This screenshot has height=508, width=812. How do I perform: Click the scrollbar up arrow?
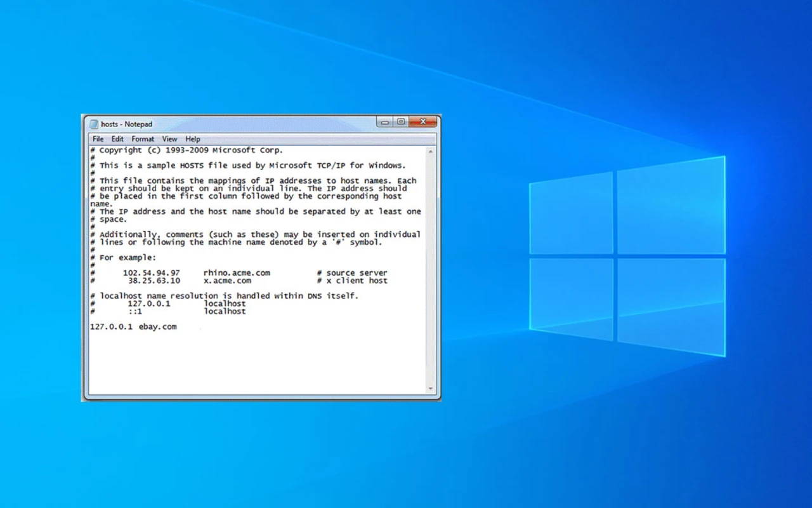(431, 152)
